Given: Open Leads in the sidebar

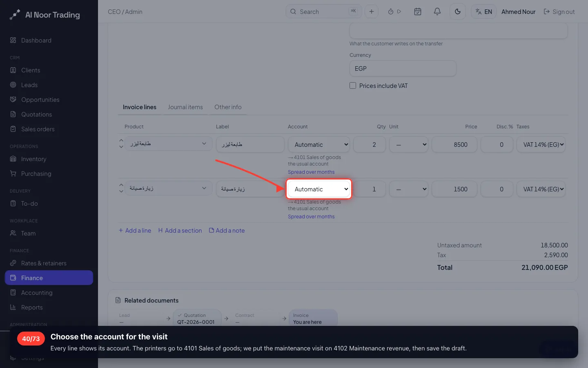Looking at the screenshot, I should tap(49, 85).
